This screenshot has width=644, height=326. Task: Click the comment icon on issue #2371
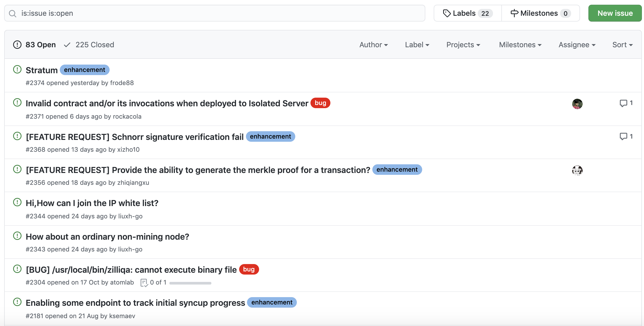click(623, 103)
